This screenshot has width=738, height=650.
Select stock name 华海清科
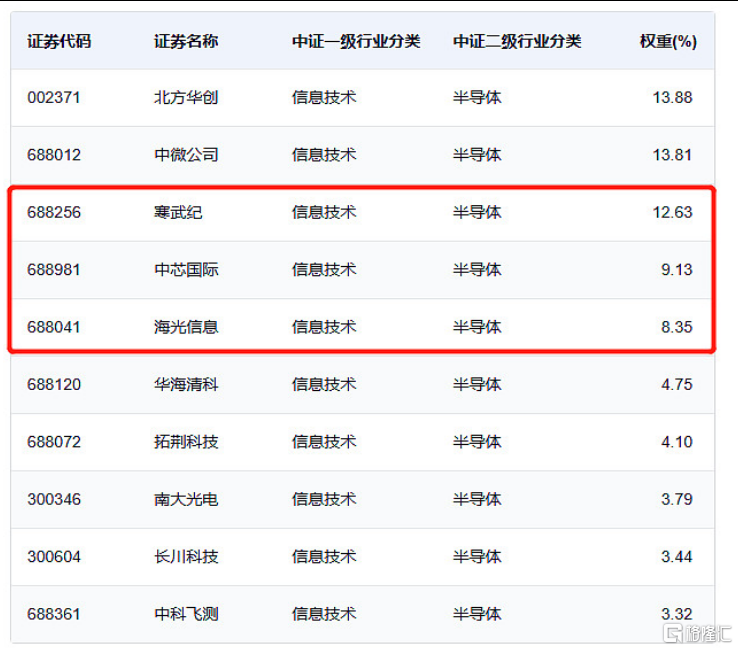click(186, 385)
